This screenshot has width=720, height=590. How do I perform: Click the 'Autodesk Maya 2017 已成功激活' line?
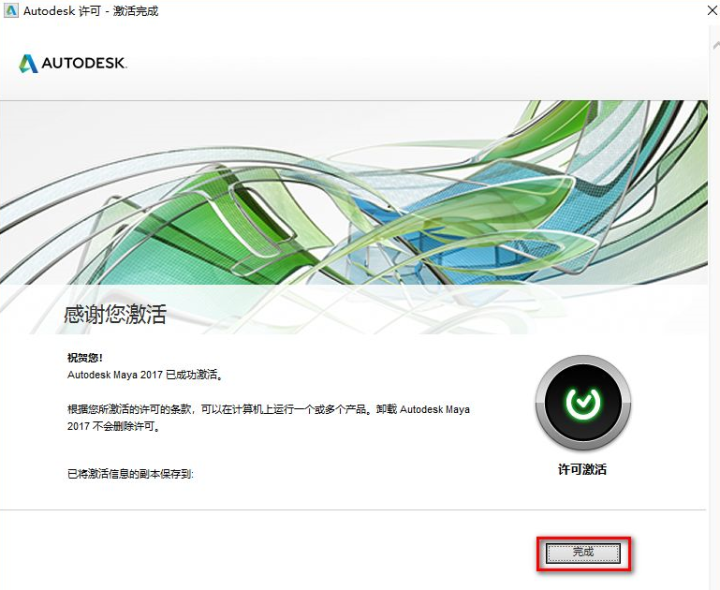click(145, 375)
